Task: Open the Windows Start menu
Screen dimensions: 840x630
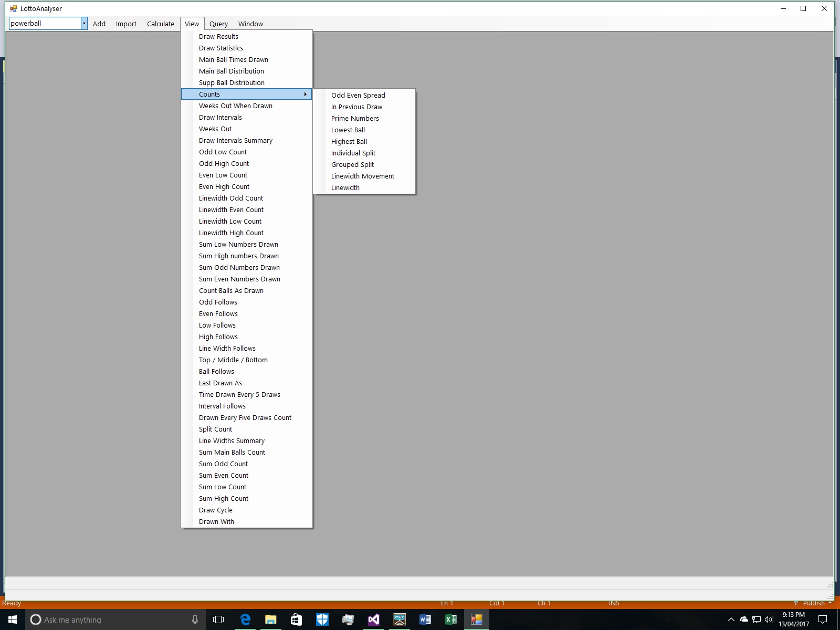Action: pos(13,619)
